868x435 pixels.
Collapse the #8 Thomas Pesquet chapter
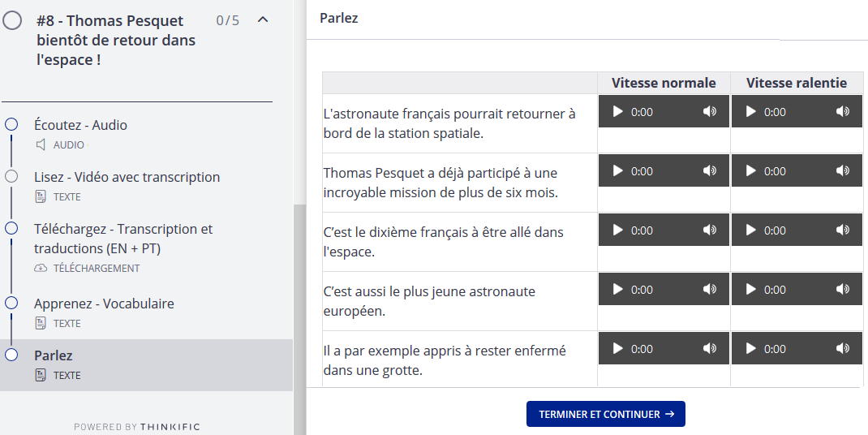click(x=263, y=20)
